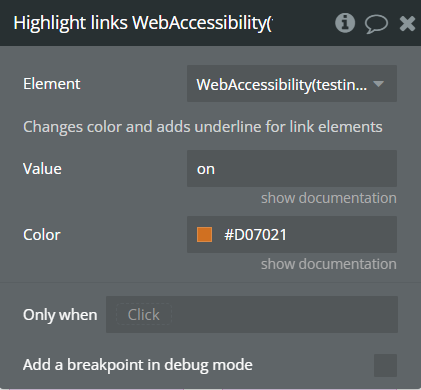The image size is (421, 390).
Task: Open the info icon in the header
Action: pyautogui.click(x=345, y=23)
